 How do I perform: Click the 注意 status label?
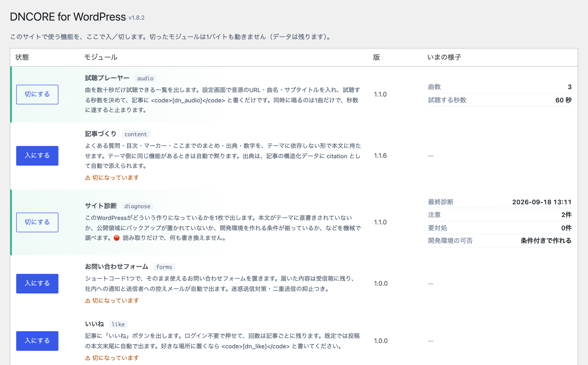tap(434, 215)
